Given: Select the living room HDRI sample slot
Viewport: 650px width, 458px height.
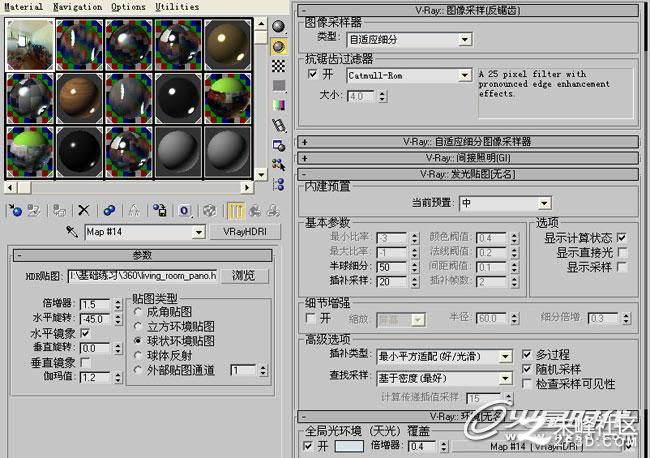Looking at the screenshot, I should 30,45.
